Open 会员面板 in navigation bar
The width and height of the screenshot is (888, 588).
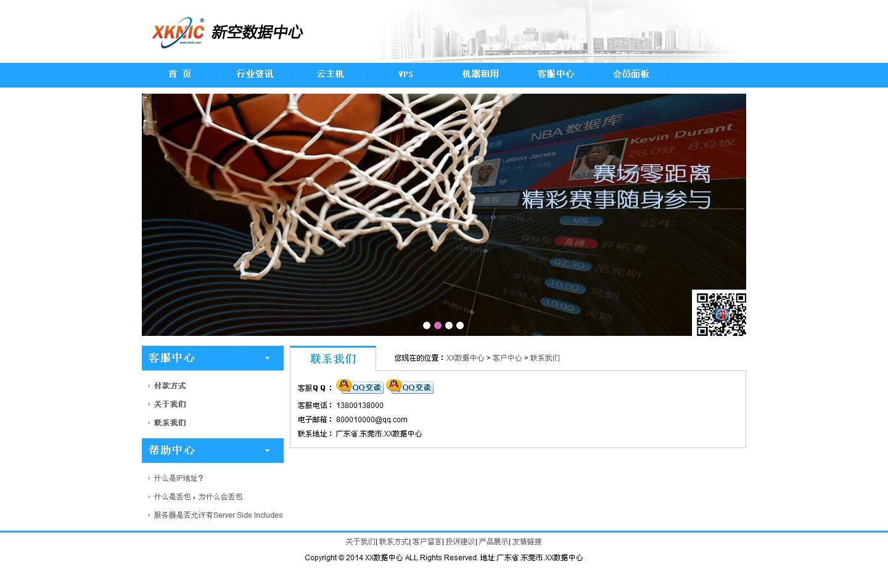(x=631, y=74)
